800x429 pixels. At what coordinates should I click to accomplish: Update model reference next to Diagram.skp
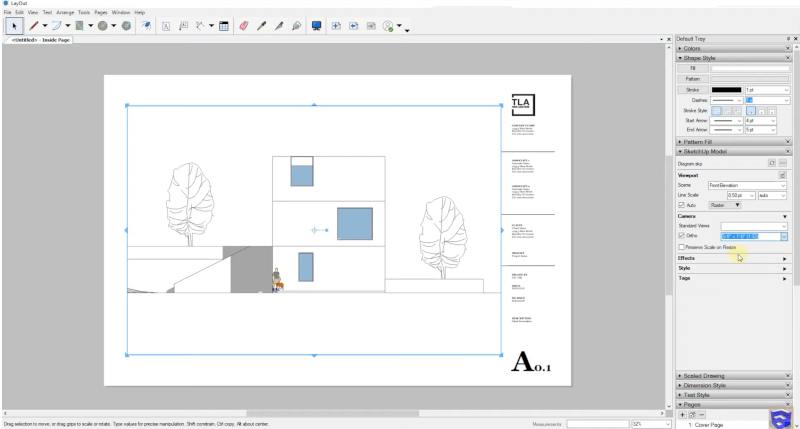click(x=771, y=163)
